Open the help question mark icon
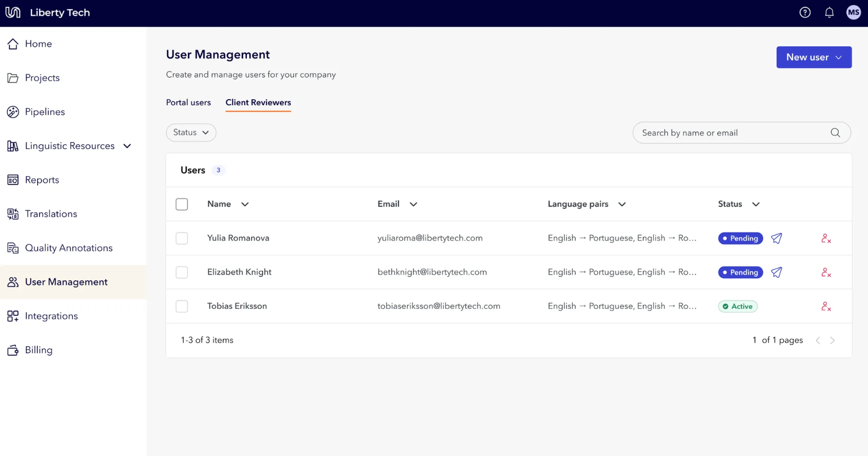Image resolution: width=868 pixels, height=456 pixels. [x=805, y=13]
